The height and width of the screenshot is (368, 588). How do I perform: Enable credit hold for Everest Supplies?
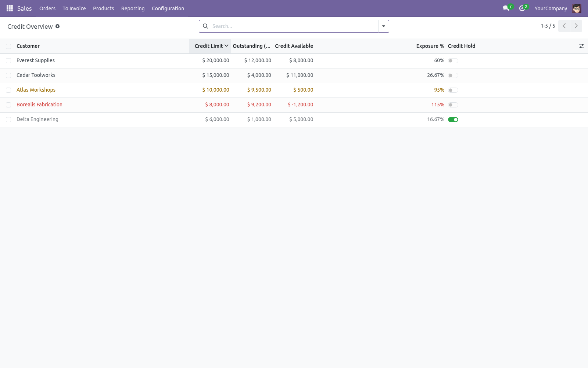[453, 61]
